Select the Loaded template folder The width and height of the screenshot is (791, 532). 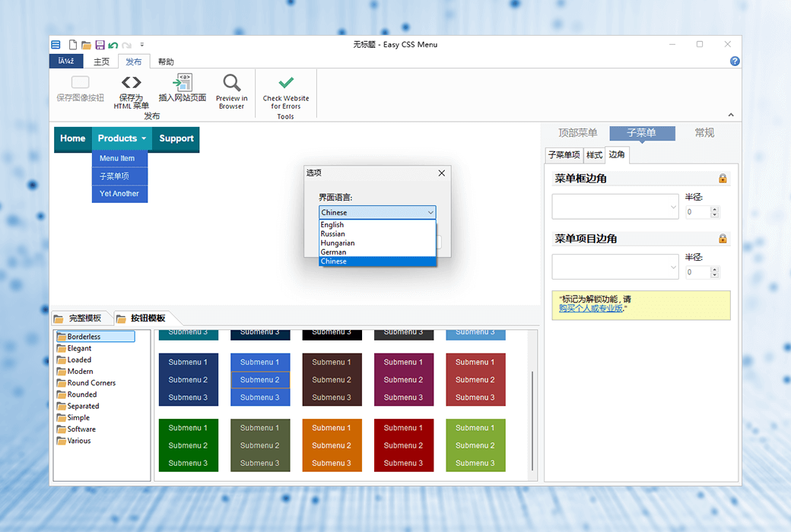click(x=75, y=360)
